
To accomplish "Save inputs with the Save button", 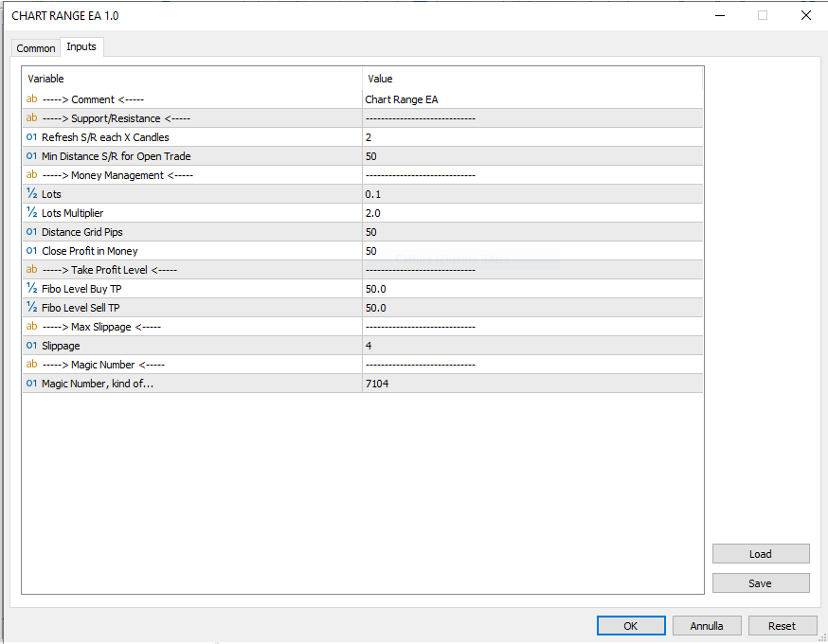I will (761, 583).
